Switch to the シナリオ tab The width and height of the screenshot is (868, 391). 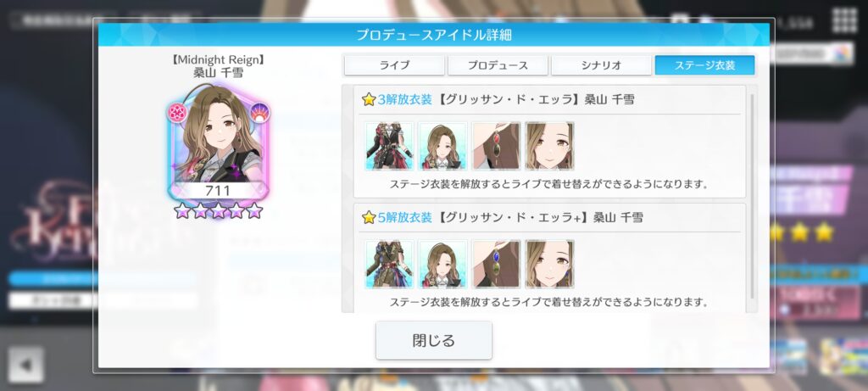point(601,65)
